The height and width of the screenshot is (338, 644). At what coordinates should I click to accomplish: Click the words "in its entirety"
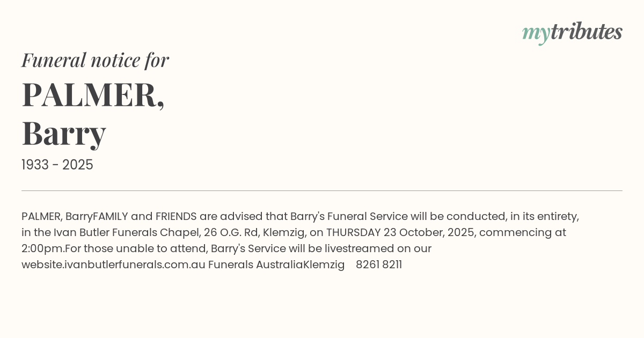coord(545,216)
